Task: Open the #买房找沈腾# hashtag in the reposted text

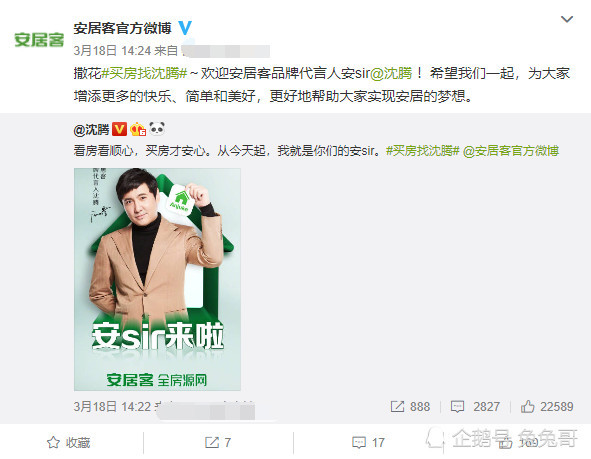Action: [x=423, y=151]
